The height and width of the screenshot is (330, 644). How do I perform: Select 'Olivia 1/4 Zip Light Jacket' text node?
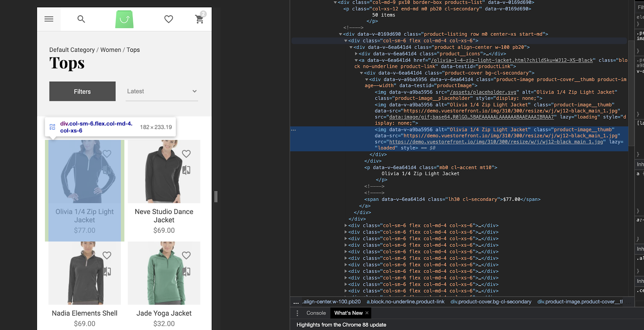(x=421, y=174)
